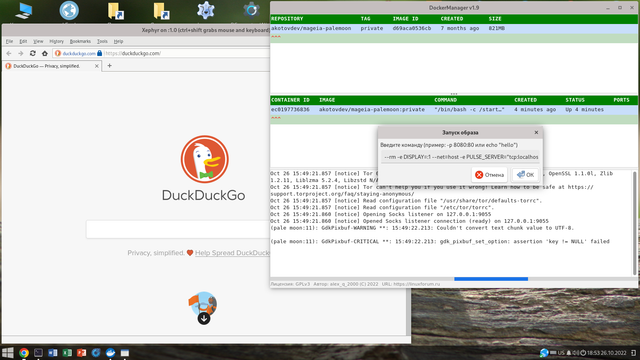640x360 pixels.
Task: Confirm the dialog with OK button
Action: click(525, 175)
